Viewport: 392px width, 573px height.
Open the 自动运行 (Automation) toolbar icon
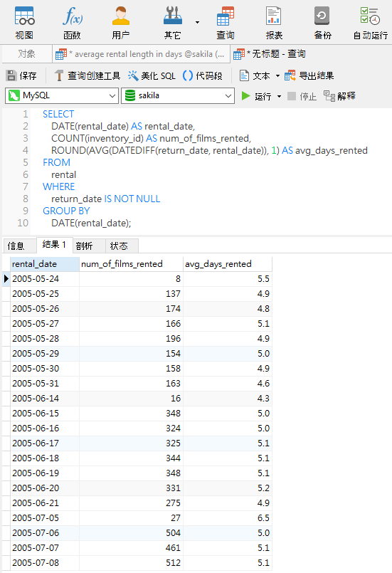370,23
